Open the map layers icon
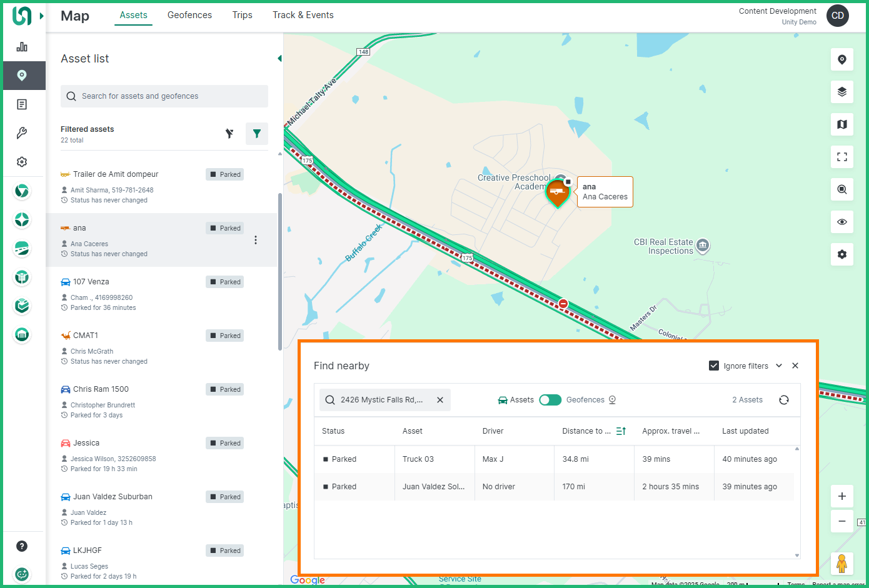Screen dimensions: 869x588 (841, 92)
